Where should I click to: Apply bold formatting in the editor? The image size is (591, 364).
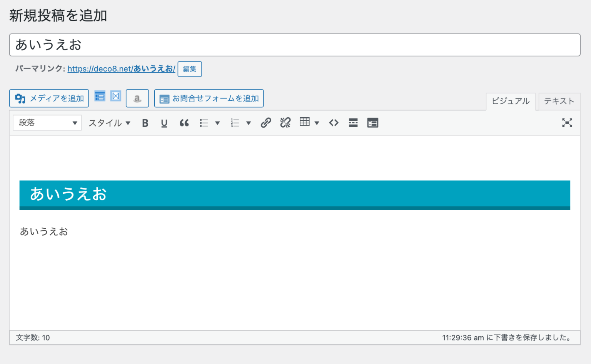[145, 123]
